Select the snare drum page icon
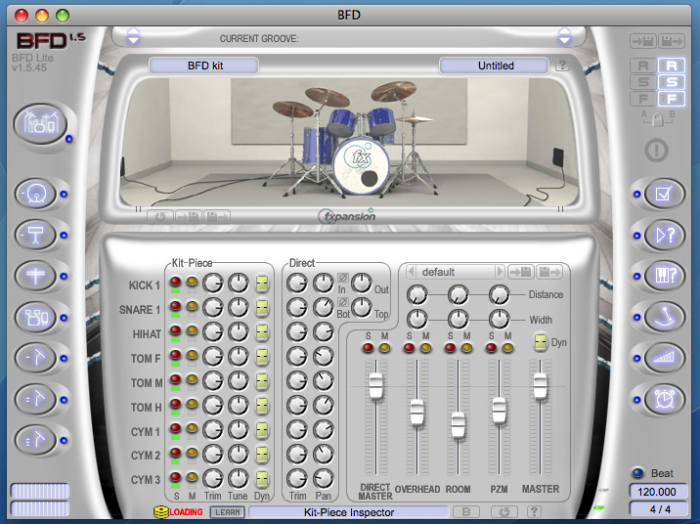The width and height of the screenshot is (700, 524). pyautogui.click(x=36, y=235)
